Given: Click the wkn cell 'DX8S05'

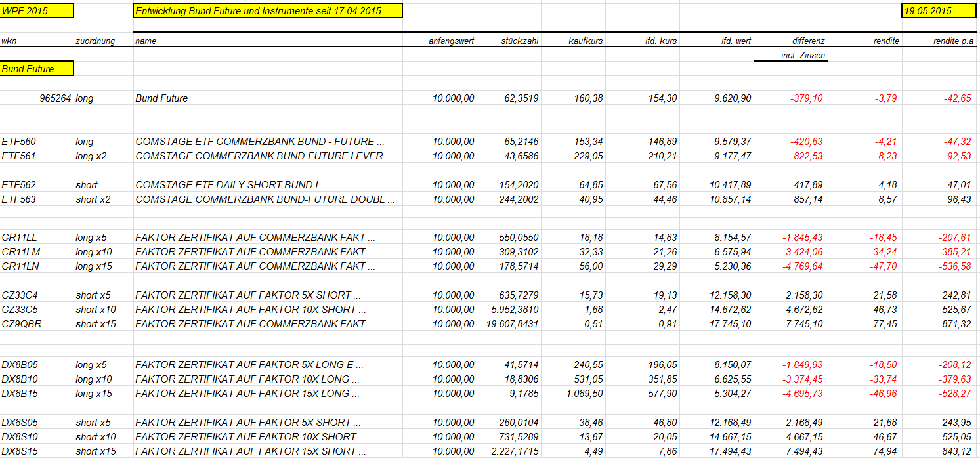Looking at the screenshot, I should [x=20, y=423].
